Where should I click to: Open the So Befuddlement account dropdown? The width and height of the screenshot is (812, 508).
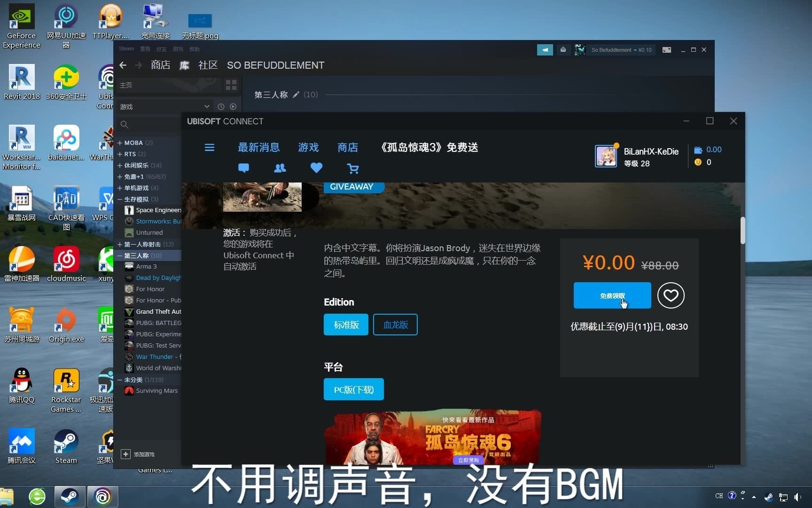click(621, 50)
